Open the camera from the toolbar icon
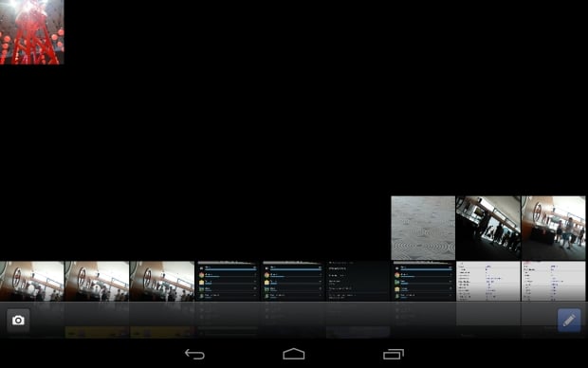The image size is (588, 368). pos(18,321)
